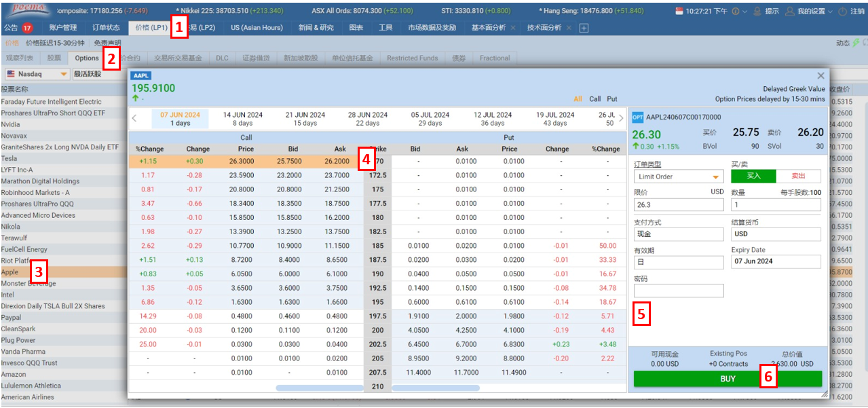
Task: Click the scrollbar under the Put table
Action: (436, 388)
